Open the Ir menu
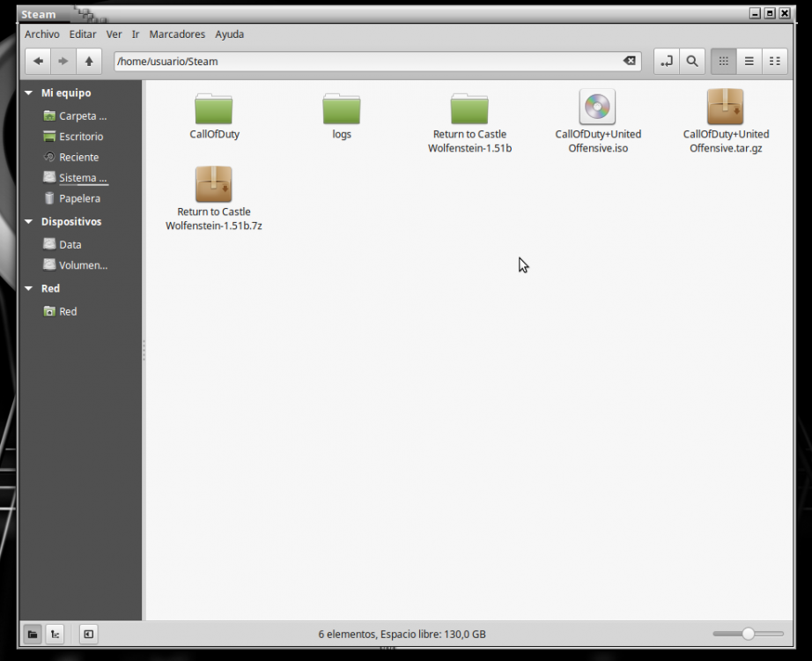812x661 pixels. coord(135,34)
